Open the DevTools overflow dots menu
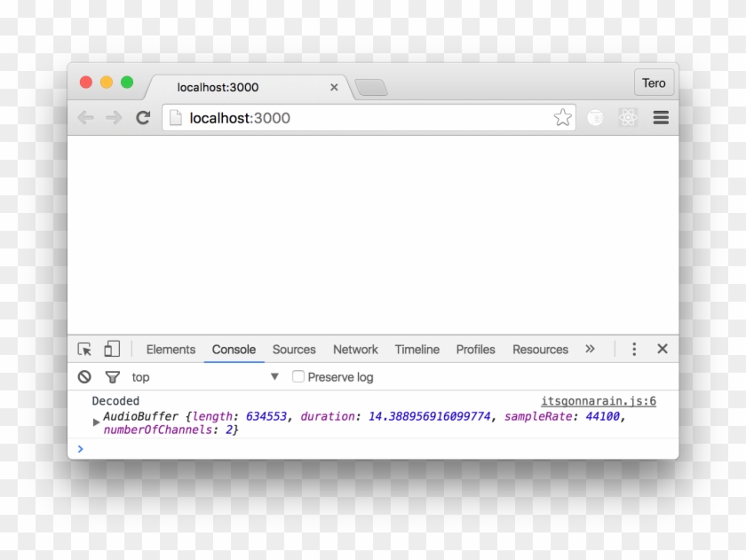 pyautogui.click(x=634, y=349)
